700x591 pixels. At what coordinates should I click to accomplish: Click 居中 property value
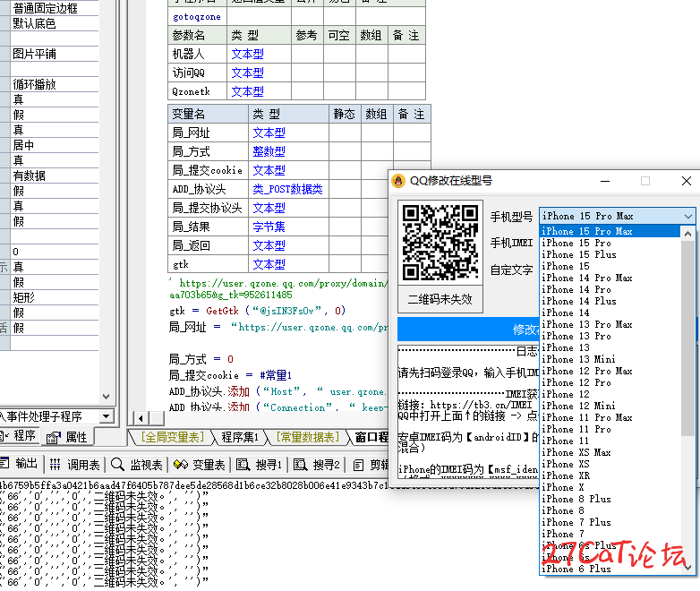click(55, 145)
